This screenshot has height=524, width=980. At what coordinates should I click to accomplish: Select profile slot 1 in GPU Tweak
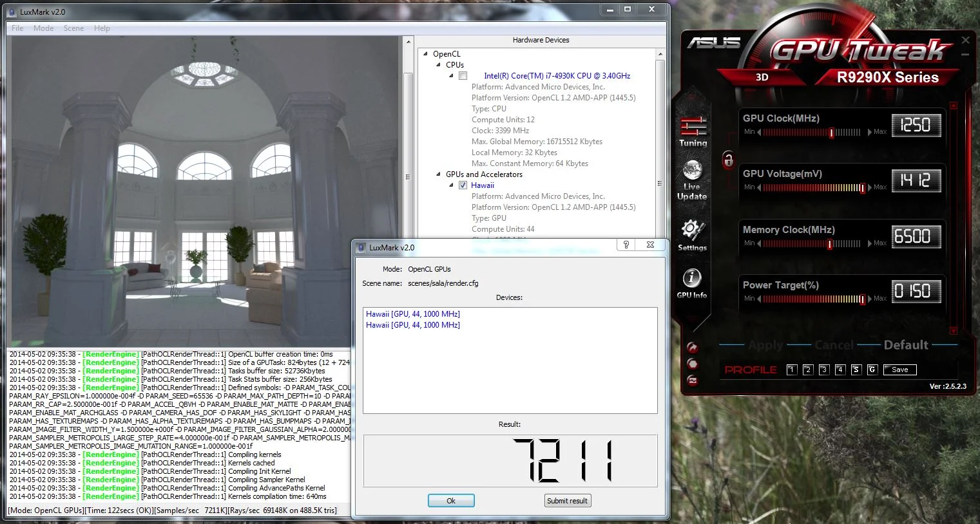tap(792, 370)
